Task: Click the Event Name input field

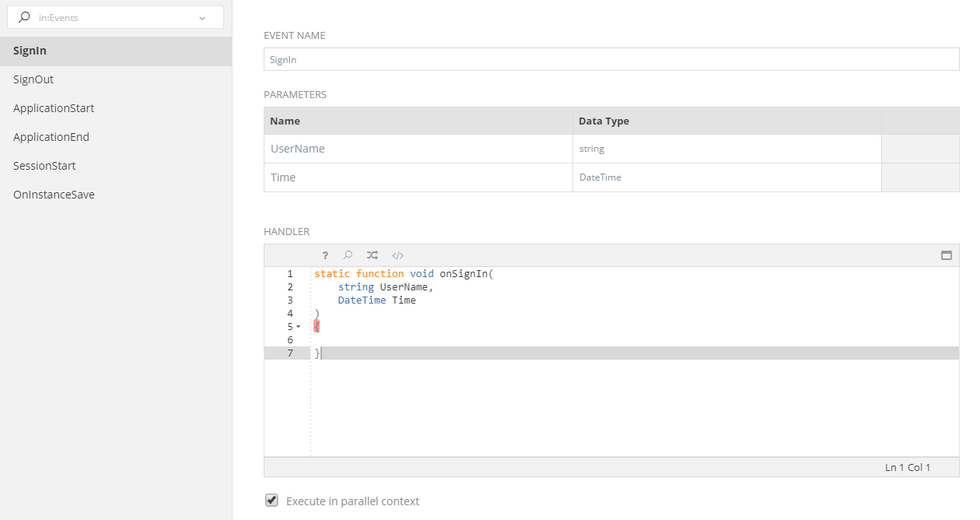Action: [x=611, y=59]
